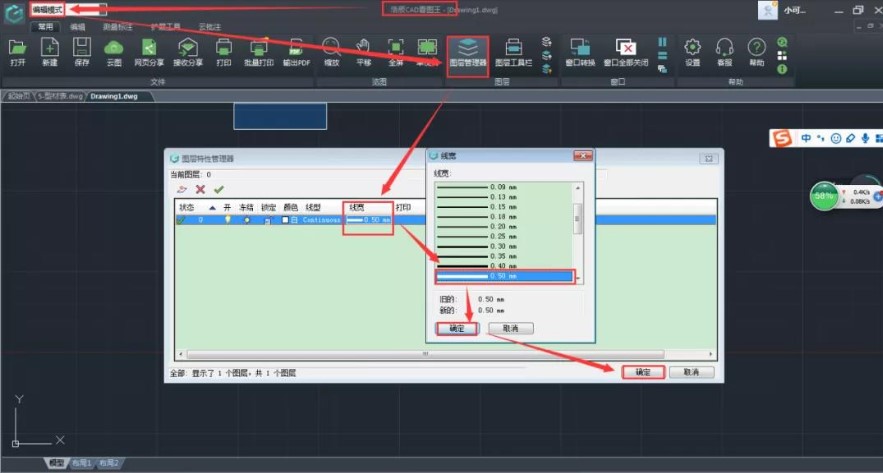The height and width of the screenshot is (473, 883).
Task: Click the lineweight list vertical scrollbar thumb
Action: 577,218
